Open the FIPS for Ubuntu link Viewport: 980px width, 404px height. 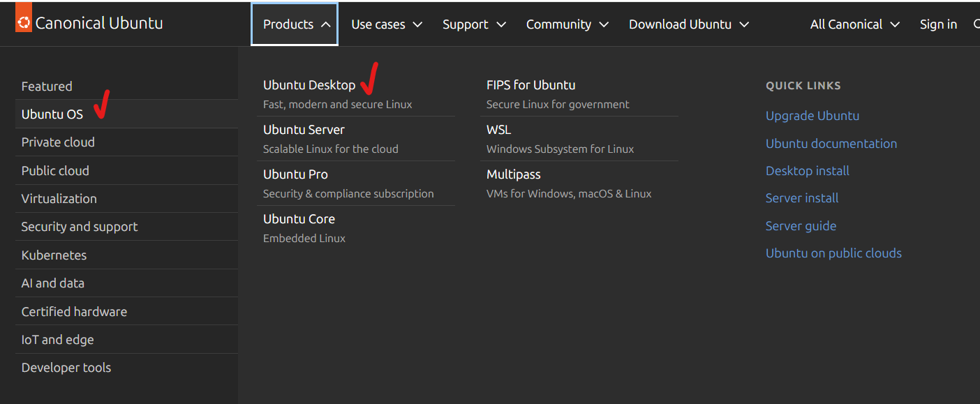[530, 85]
